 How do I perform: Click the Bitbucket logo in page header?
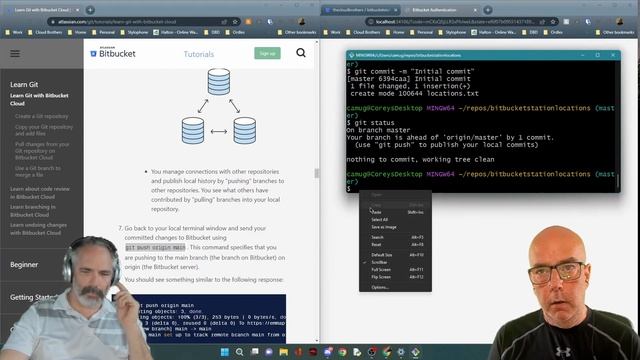point(113,53)
